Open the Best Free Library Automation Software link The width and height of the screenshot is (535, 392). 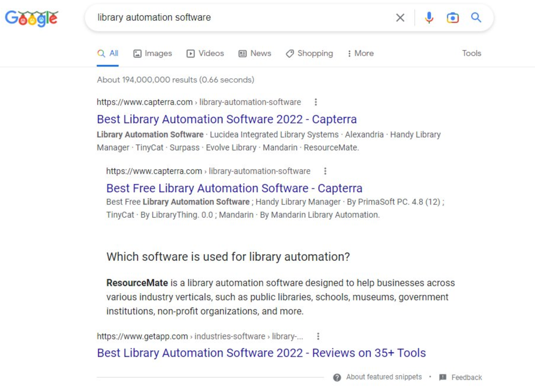234,188
